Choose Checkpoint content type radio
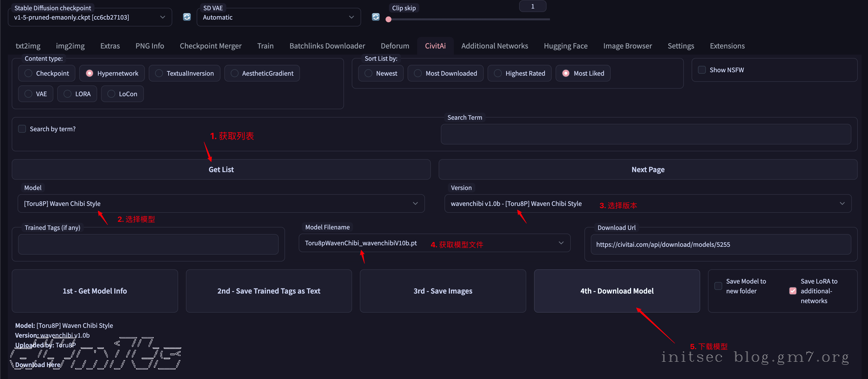 [29, 73]
